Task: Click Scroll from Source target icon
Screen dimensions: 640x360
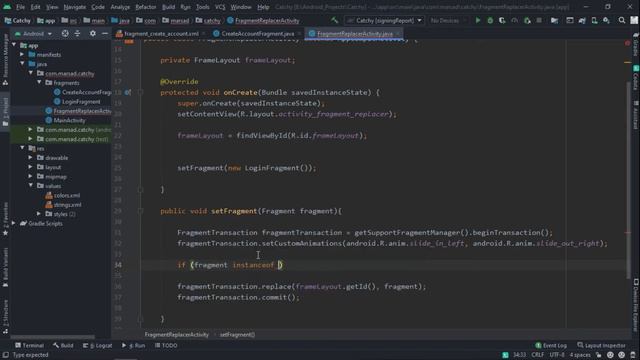Action: (x=65, y=33)
